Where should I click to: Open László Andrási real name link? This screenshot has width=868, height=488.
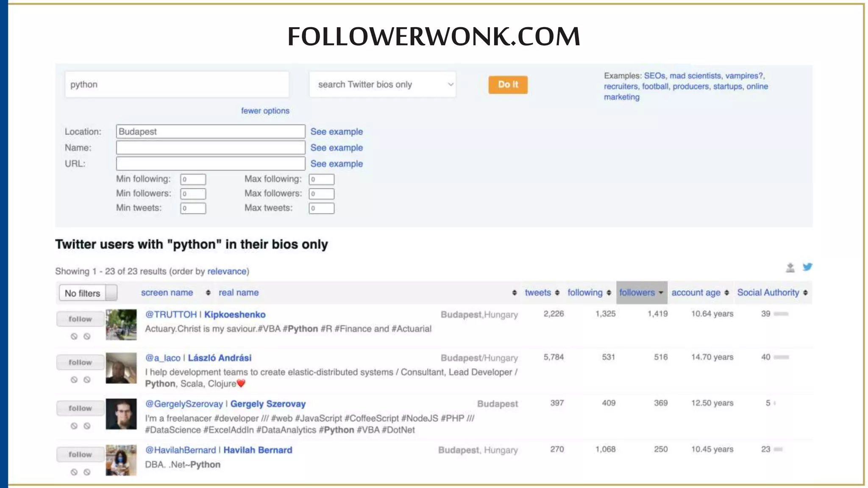tap(220, 358)
